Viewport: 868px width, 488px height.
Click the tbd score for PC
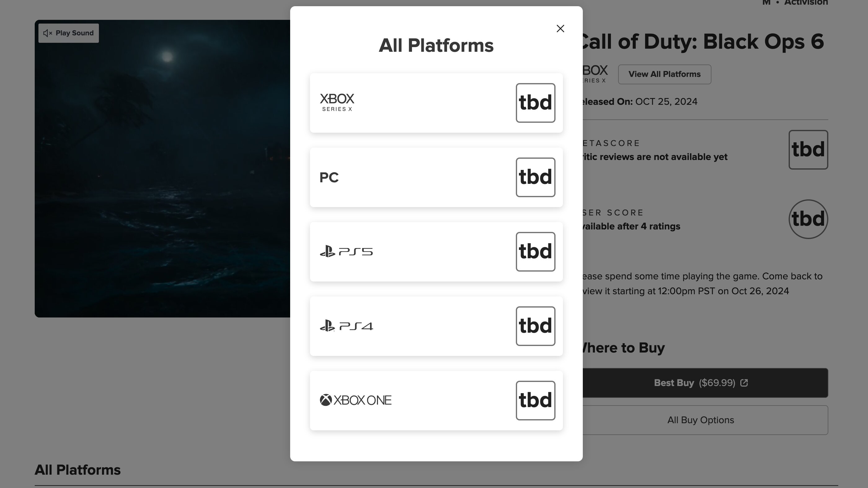[535, 177]
